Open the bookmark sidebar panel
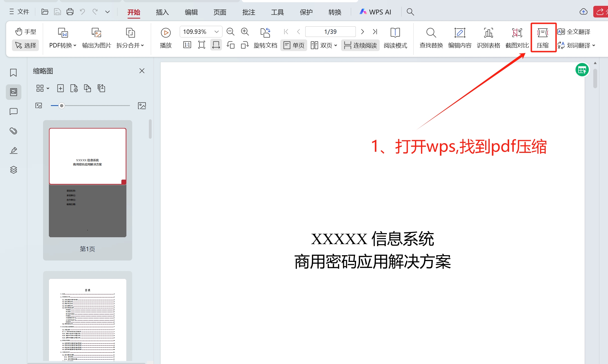608x364 pixels. coord(13,73)
